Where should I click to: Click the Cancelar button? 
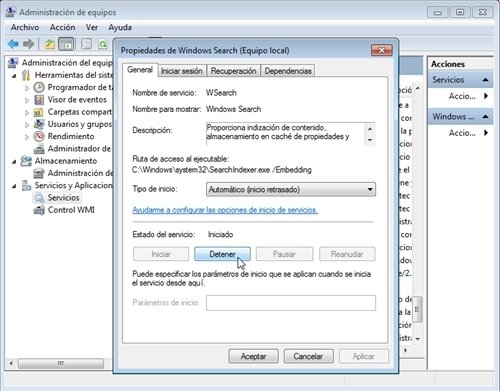coord(308,356)
